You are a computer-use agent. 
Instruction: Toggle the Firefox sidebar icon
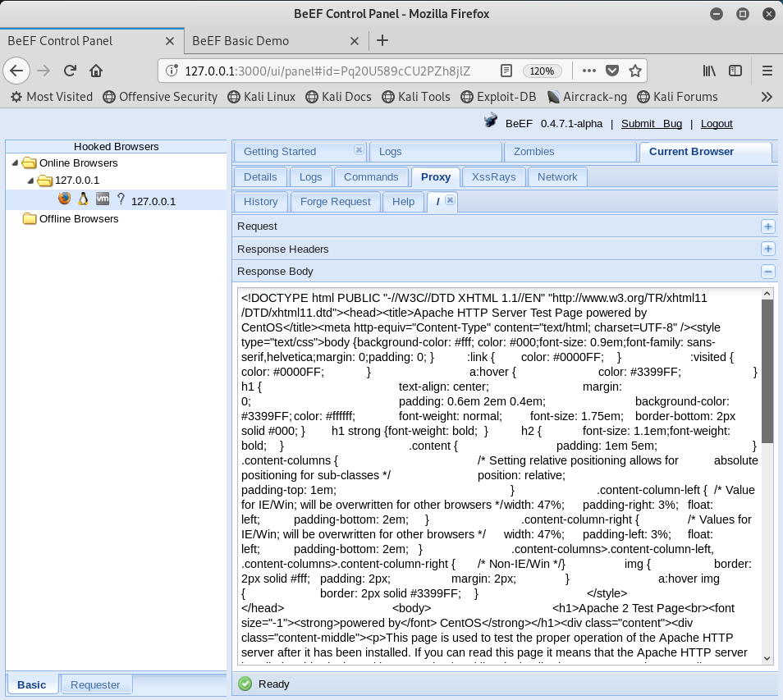[735, 71]
